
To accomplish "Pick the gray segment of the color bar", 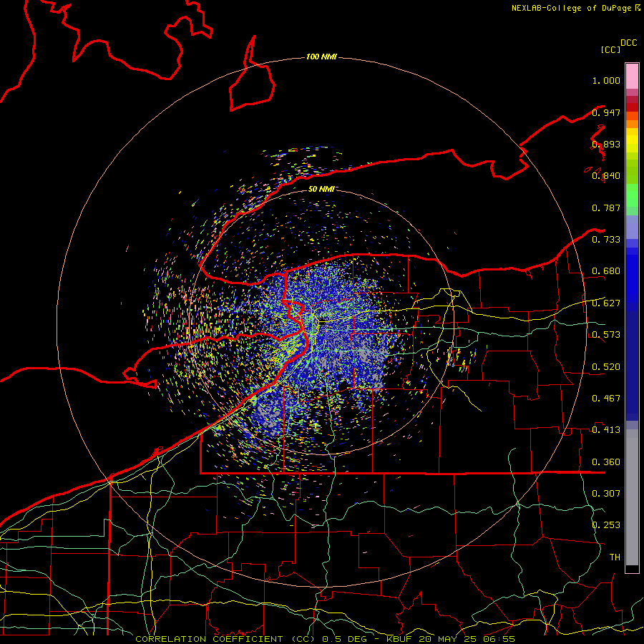I will tap(632, 497).
